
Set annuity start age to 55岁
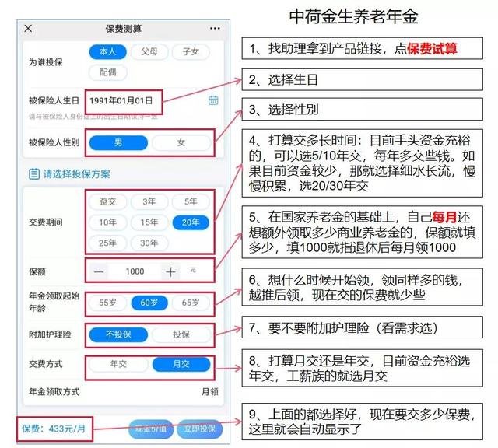(107, 303)
